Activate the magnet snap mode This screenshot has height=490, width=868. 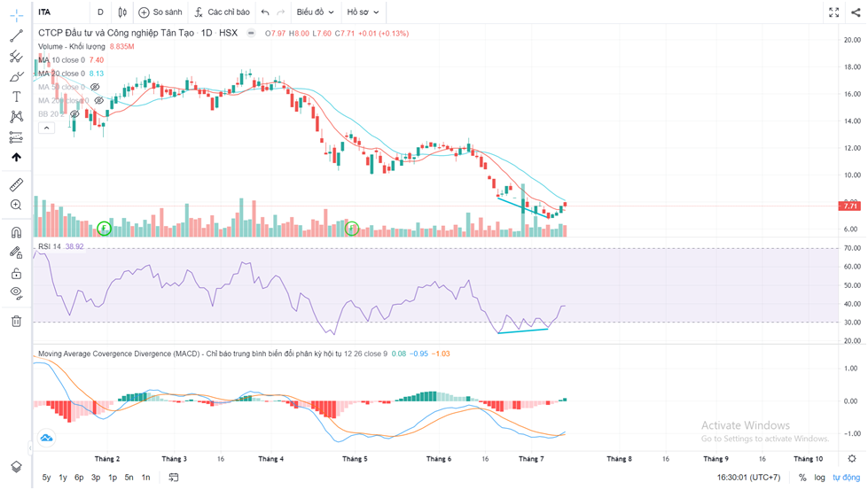[x=16, y=232]
